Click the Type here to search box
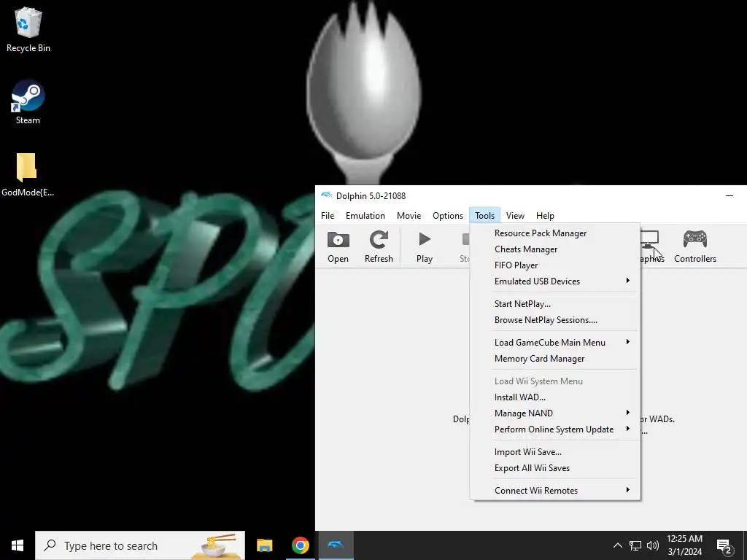 (x=140, y=545)
